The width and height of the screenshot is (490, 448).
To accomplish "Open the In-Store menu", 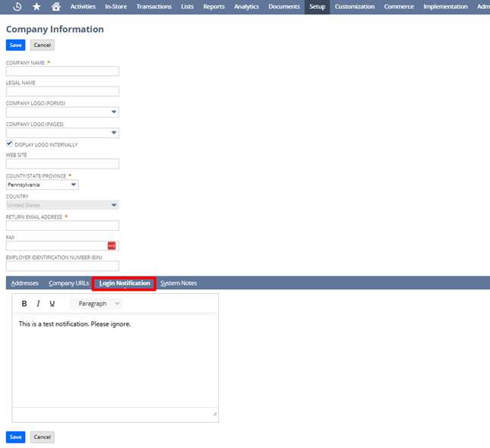I will (x=116, y=7).
